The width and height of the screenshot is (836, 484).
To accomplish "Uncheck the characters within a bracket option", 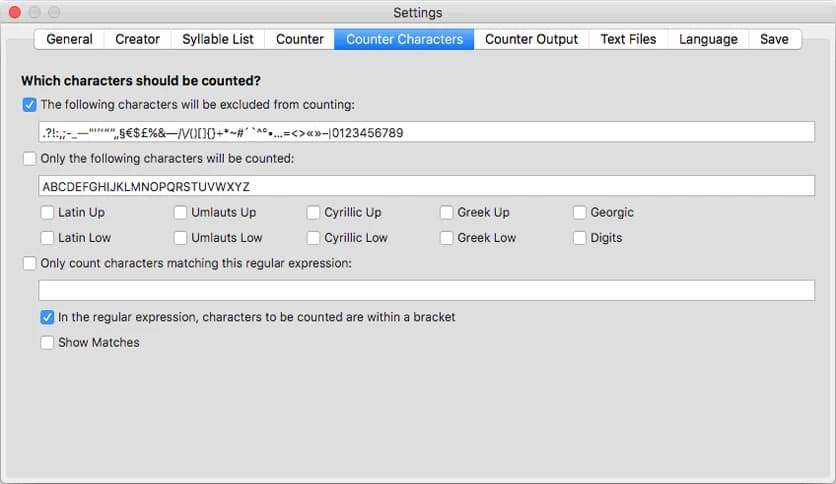I will pyautogui.click(x=47, y=317).
